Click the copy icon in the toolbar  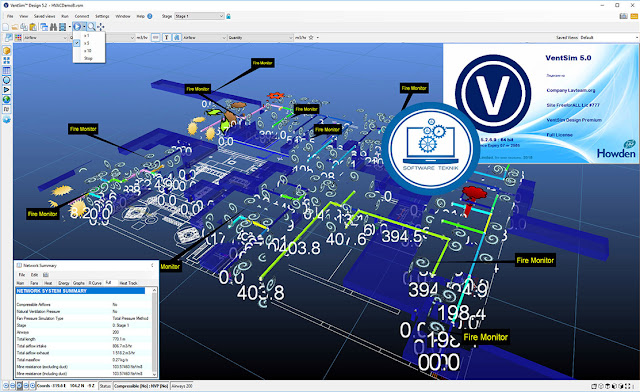coord(24,27)
